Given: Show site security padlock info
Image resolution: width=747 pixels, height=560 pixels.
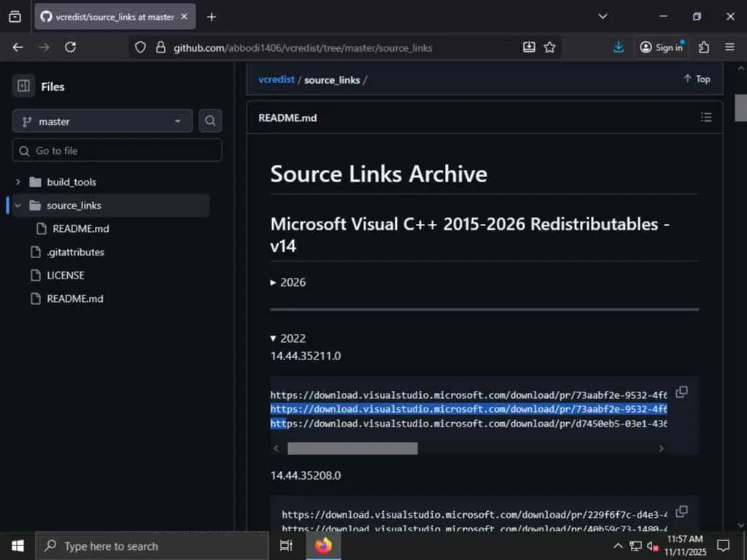Looking at the screenshot, I should [x=161, y=47].
